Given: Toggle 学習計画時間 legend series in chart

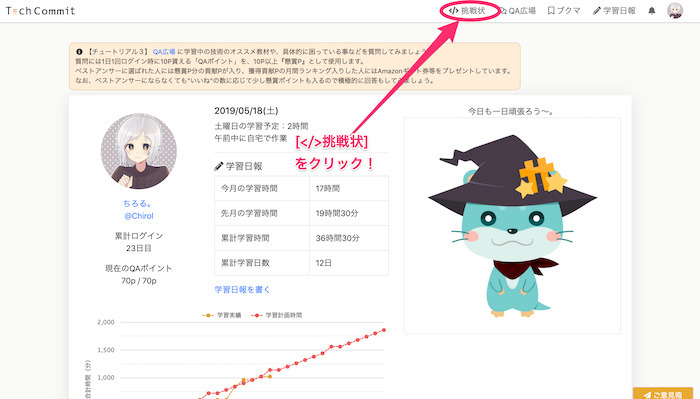Looking at the screenshot, I should click(276, 315).
